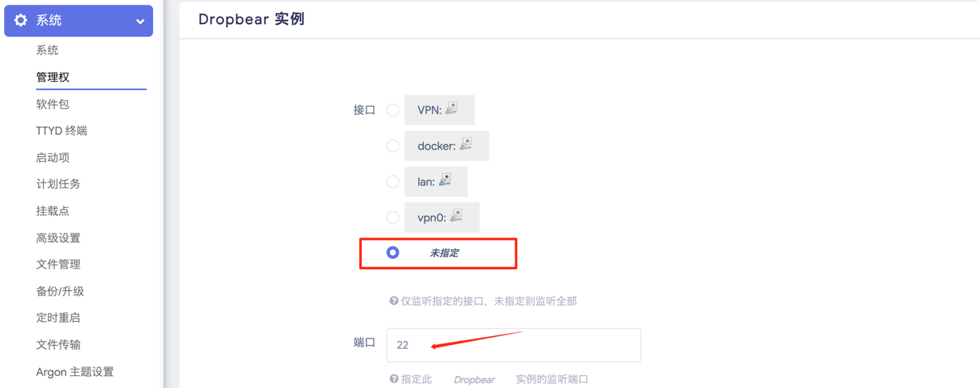Click the help icon before 指定此 Dropbear

[394, 378]
